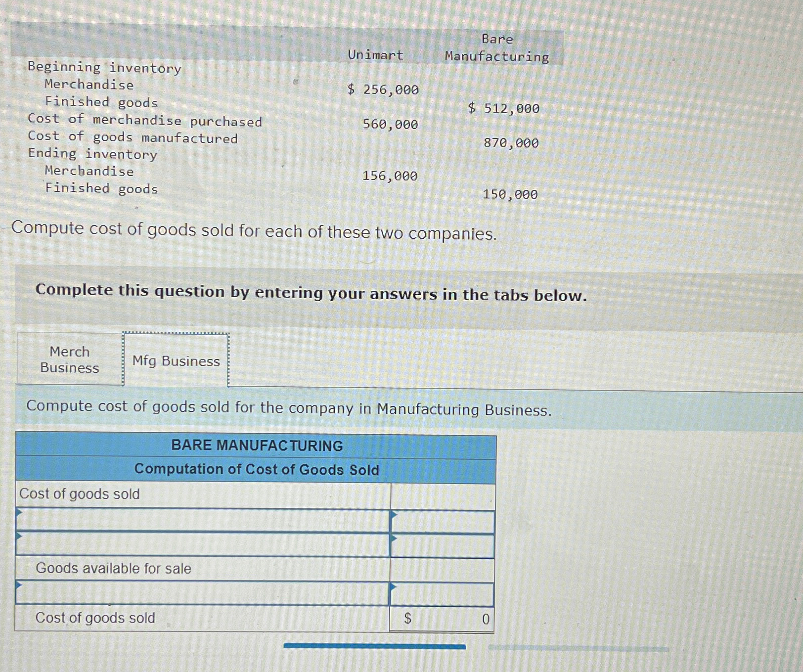Click the Bare Manufacturing column header
Viewport: 803px width, 672px height.
click(497, 48)
